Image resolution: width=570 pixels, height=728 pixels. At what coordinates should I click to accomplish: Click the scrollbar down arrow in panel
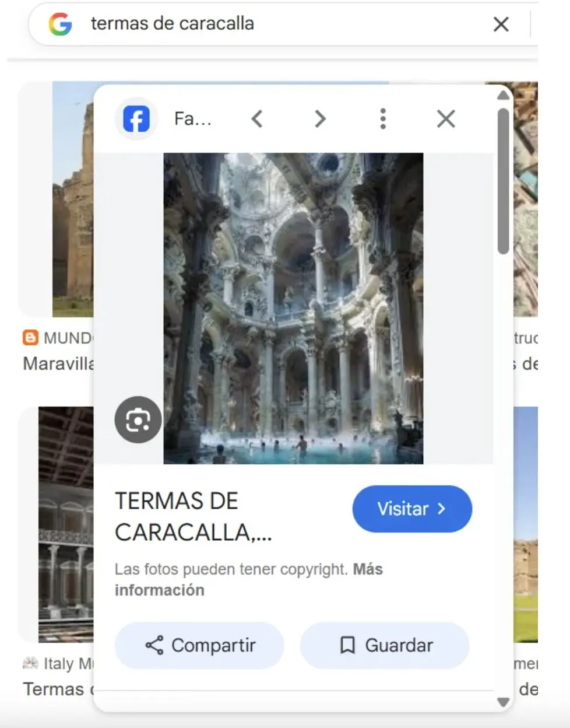[503, 702]
